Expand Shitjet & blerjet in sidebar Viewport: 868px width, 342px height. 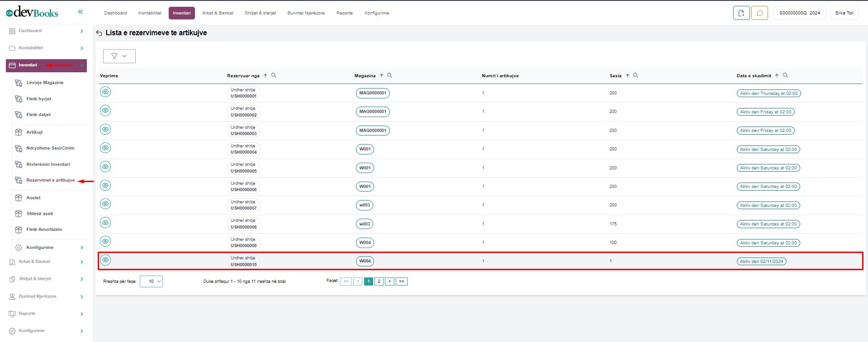click(x=46, y=279)
